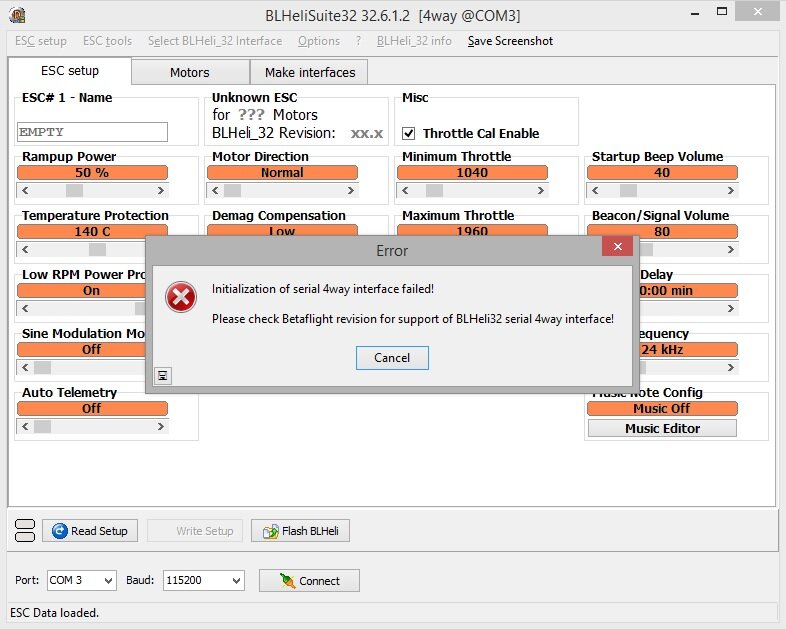Click the BLHeliSuite32 app icon in title bar
This screenshot has height=629, width=786.
coord(17,16)
